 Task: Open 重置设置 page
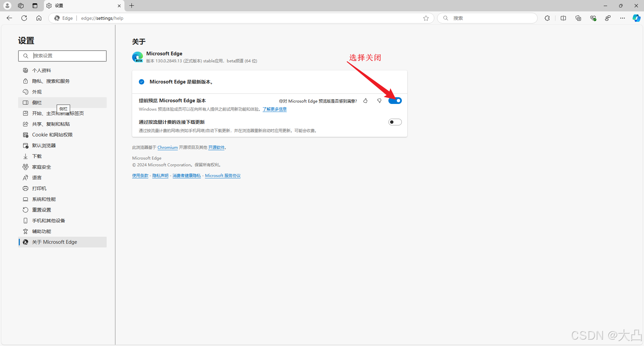coord(62,210)
